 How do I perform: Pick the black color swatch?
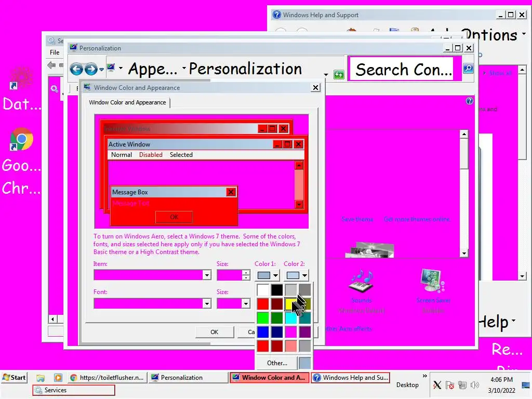click(x=277, y=290)
